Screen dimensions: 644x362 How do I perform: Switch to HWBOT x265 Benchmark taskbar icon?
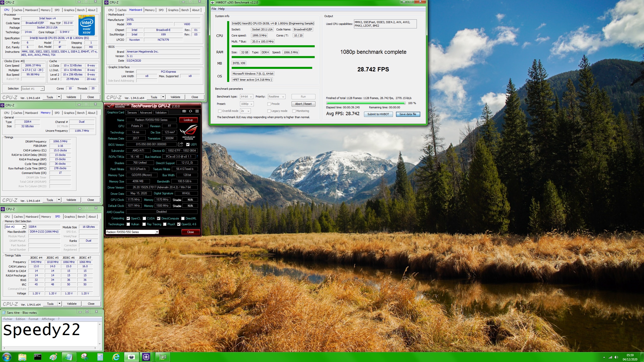coord(131,357)
